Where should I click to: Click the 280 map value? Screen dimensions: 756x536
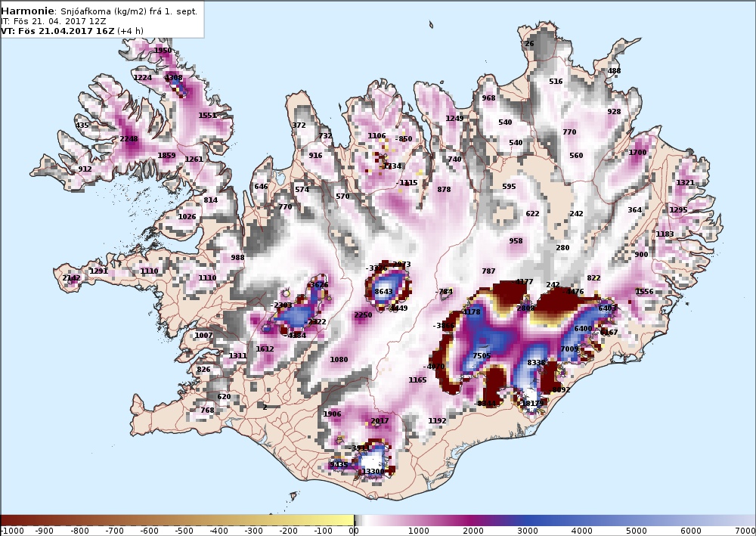pos(562,248)
